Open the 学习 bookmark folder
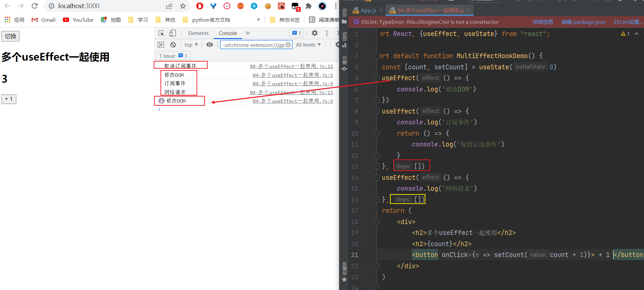Image resolution: width=644 pixels, height=290 pixels. click(138, 20)
